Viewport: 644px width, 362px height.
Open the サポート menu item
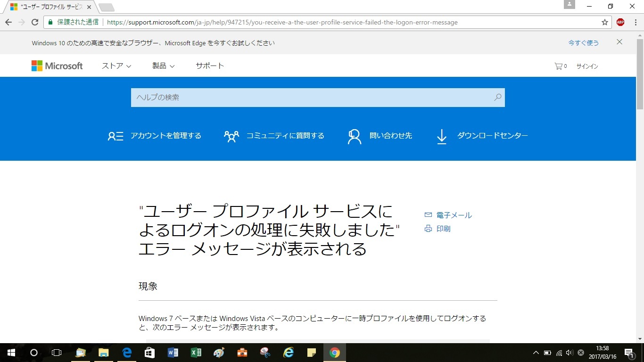click(210, 66)
